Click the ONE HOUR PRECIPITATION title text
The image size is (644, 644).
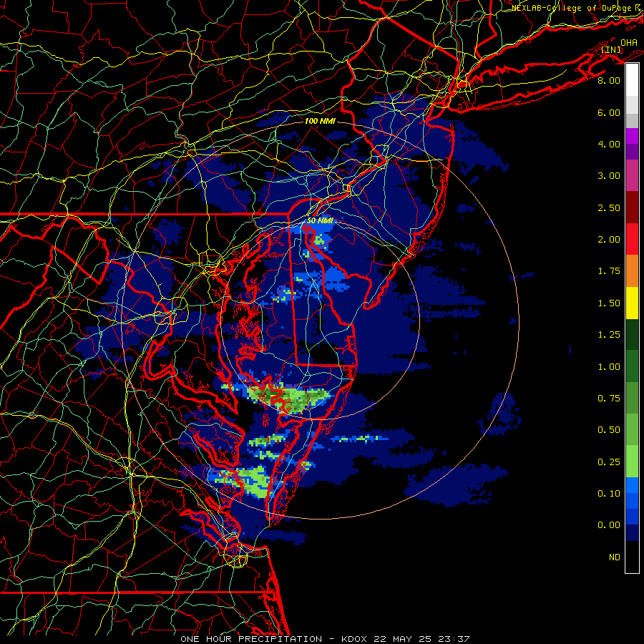coord(251,639)
